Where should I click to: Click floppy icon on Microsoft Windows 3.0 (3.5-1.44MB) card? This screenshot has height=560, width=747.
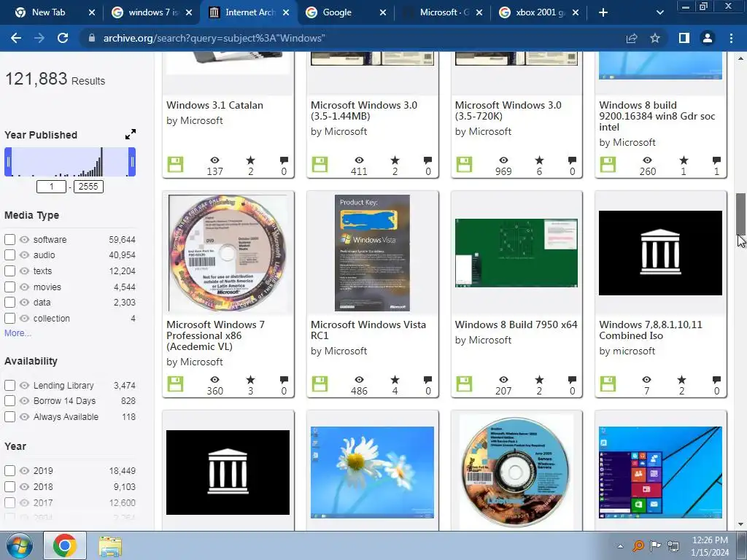point(320,164)
